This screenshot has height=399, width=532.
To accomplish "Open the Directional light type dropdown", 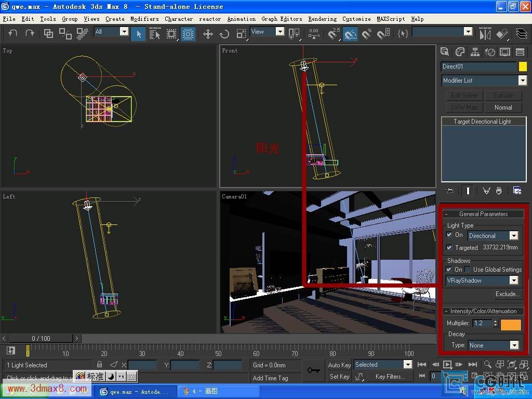I will [494, 235].
